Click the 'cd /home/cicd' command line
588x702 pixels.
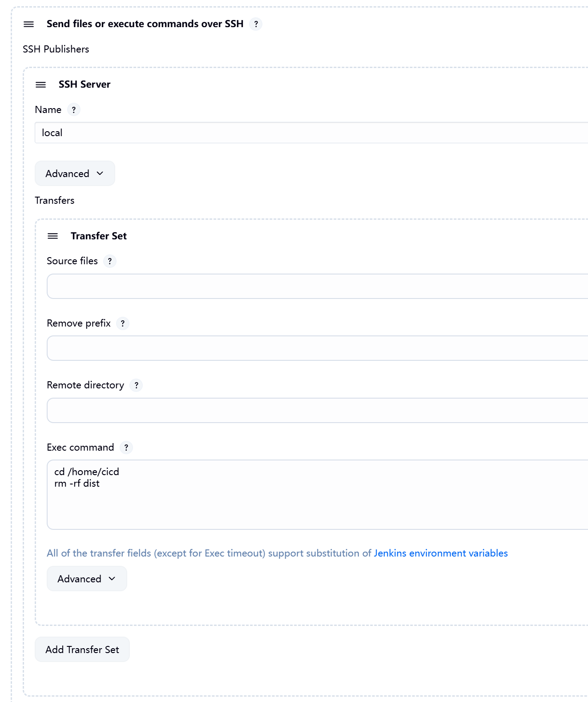(87, 472)
